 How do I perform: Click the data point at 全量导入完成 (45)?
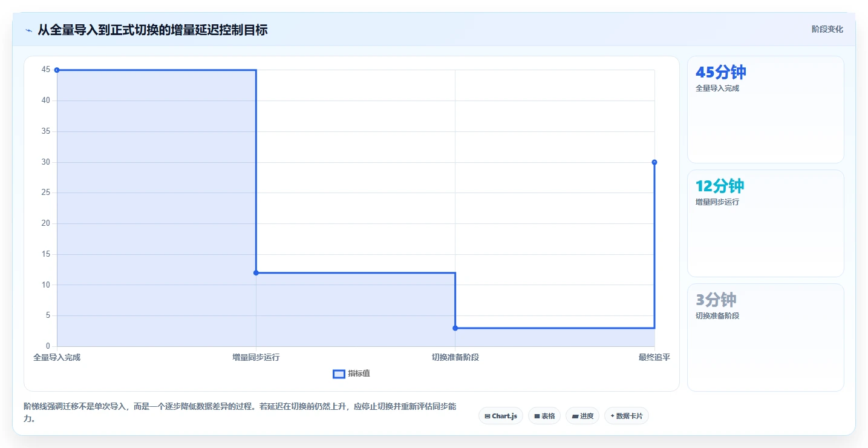(57, 70)
